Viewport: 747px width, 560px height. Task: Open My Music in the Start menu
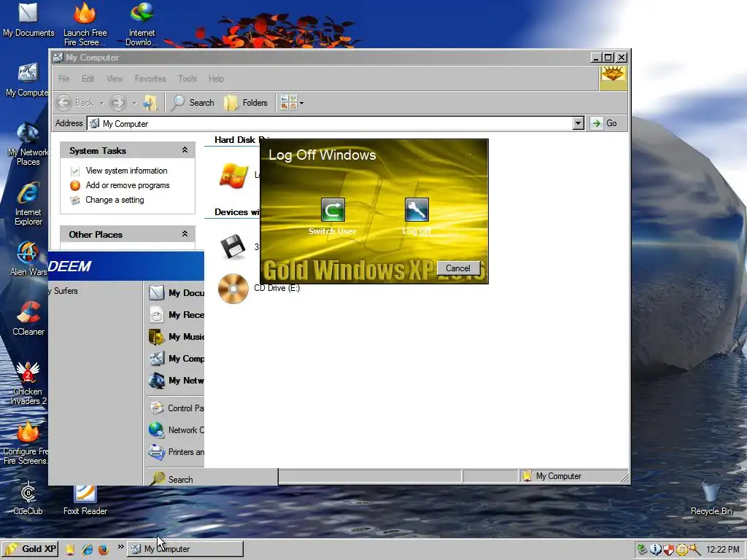pos(176,337)
